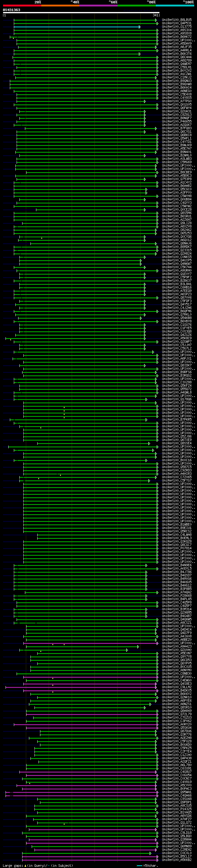Click hit label UniRef100_A9A423
The height and width of the screenshot is (868, 197).
176,647
